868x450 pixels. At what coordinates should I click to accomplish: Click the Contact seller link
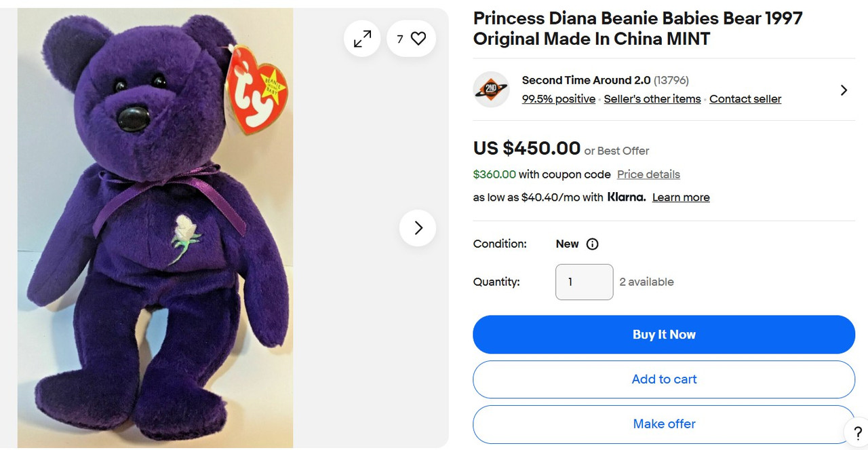pos(745,99)
